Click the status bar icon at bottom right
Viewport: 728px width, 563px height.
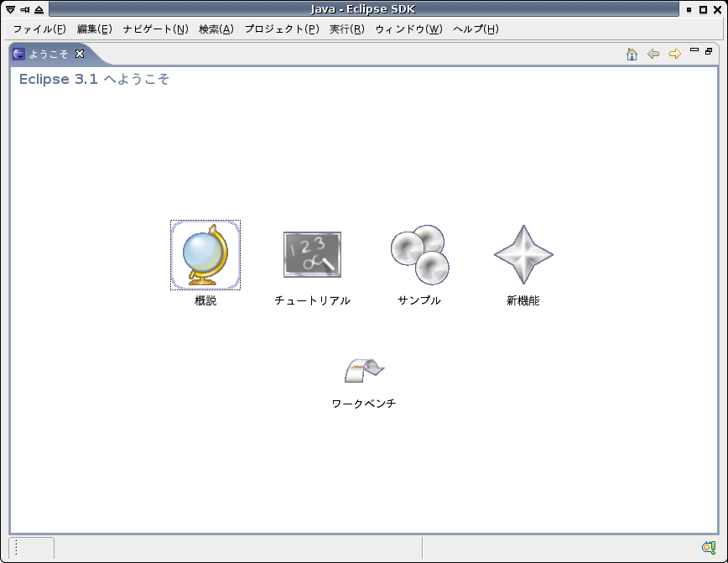click(709, 547)
